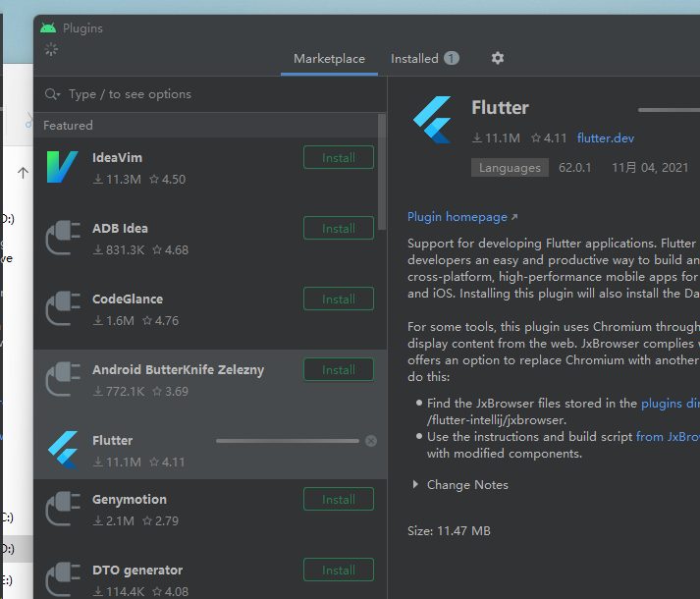Screen dimensions: 700x599
Task: Click the release date 11月 04, 2021
Action: [x=650, y=168]
